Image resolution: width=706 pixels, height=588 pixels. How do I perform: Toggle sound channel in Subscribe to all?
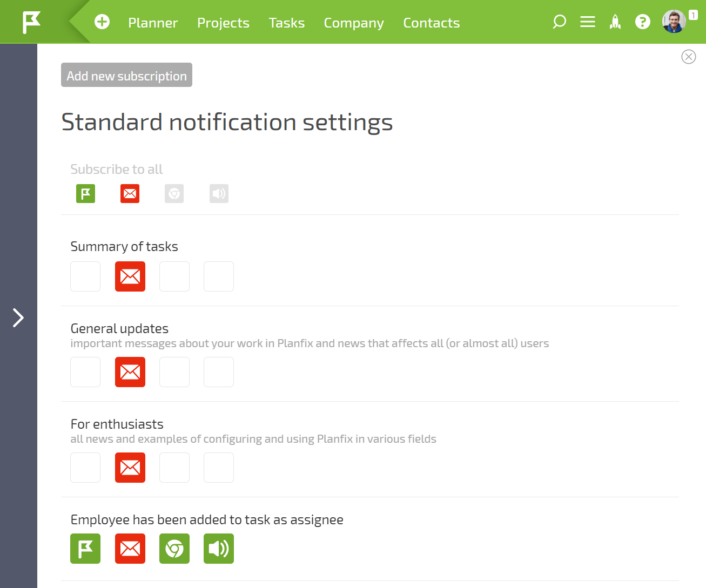pos(219,193)
